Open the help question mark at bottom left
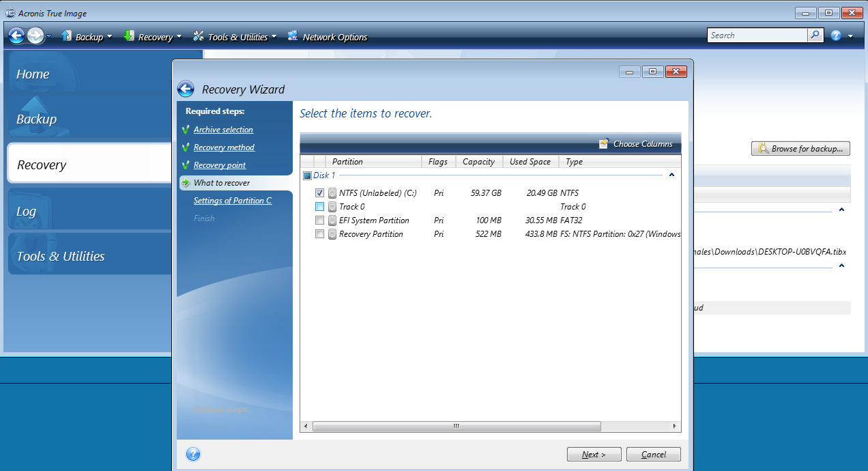Screen dimensions: 868x471 coord(193,454)
